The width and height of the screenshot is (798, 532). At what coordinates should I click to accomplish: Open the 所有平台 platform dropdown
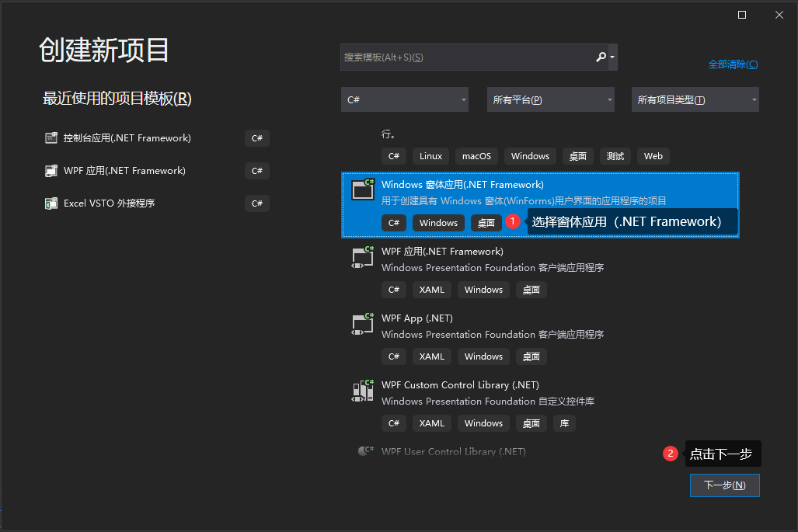coord(551,99)
